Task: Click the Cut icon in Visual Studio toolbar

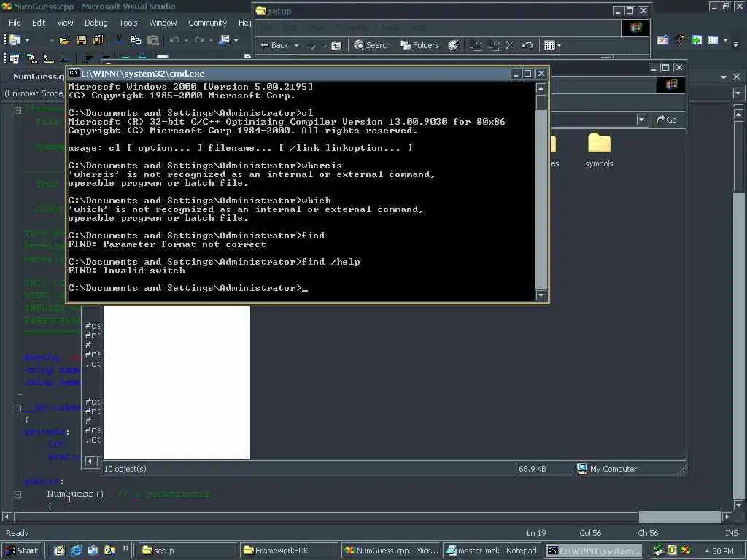Action: 119,40
